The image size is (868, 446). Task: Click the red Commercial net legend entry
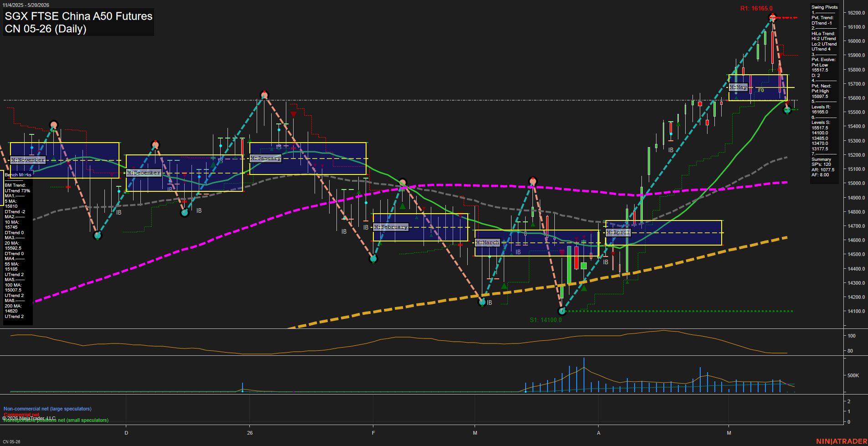(21, 415)
